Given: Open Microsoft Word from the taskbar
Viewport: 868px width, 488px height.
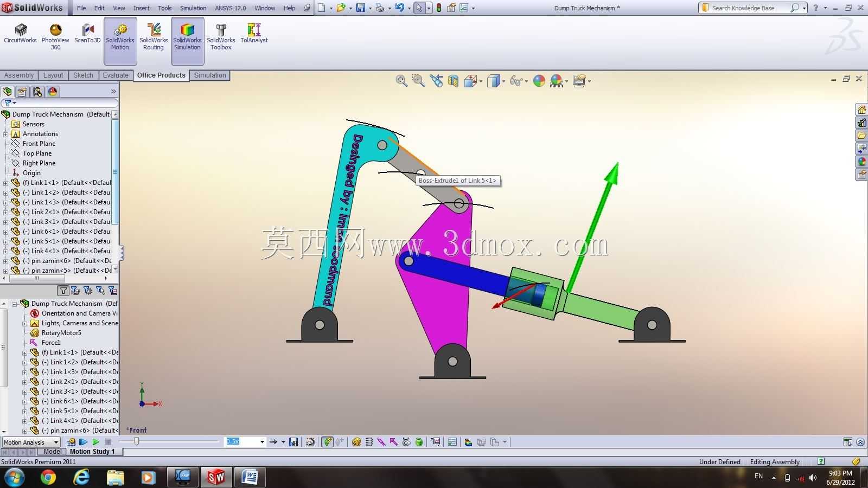Looking at the screenshot, I should tap(250, 477).
